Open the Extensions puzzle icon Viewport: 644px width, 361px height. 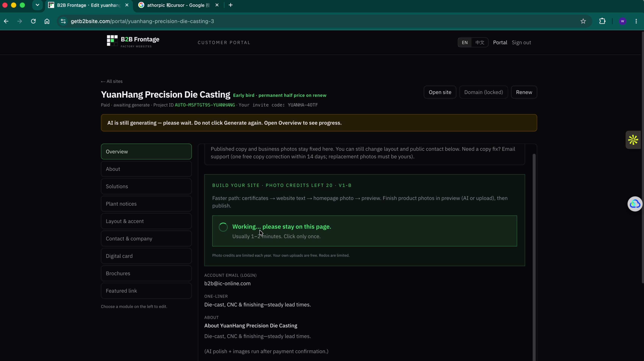click(x=602, y=21)
